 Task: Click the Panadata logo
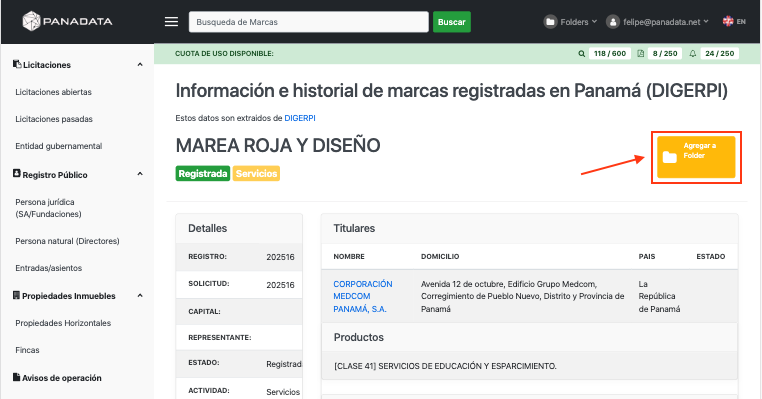[68, 21]
